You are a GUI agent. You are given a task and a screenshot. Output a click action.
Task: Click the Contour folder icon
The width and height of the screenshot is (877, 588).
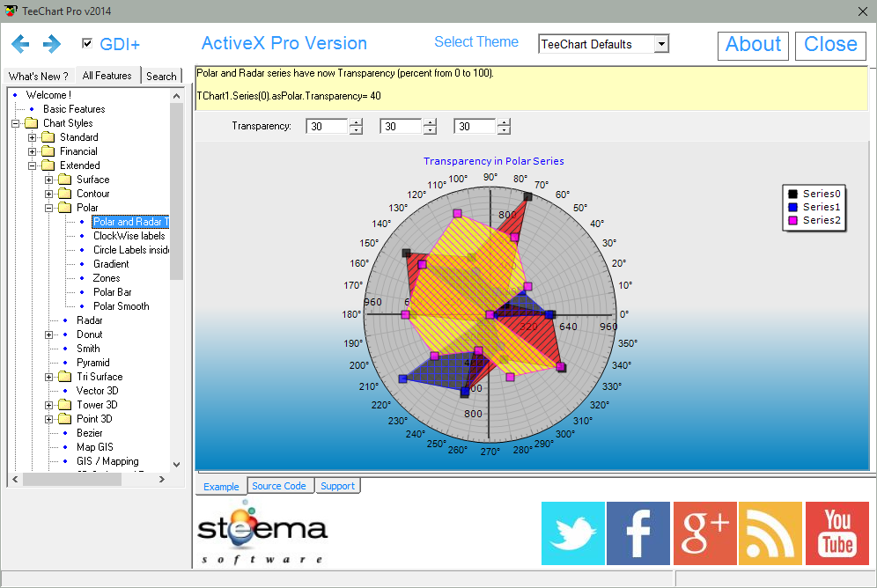pos(65,194)
